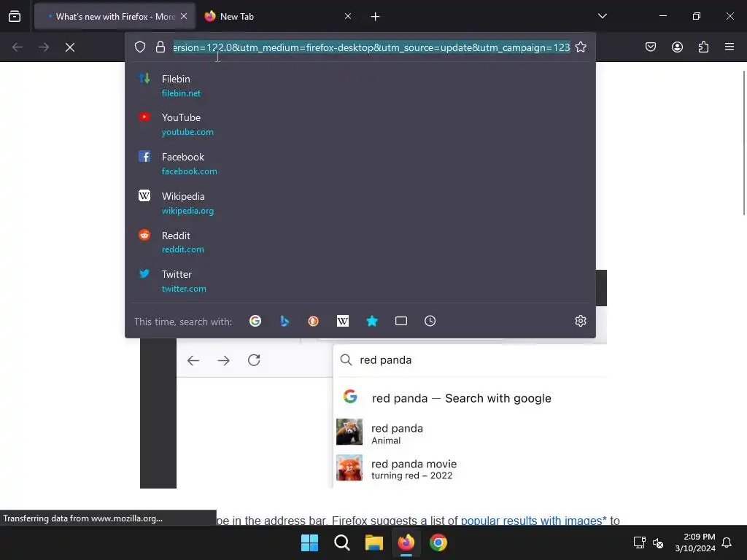Select the Wikipedia suggestion
747x560 pixels.
[x=360, y=203]
